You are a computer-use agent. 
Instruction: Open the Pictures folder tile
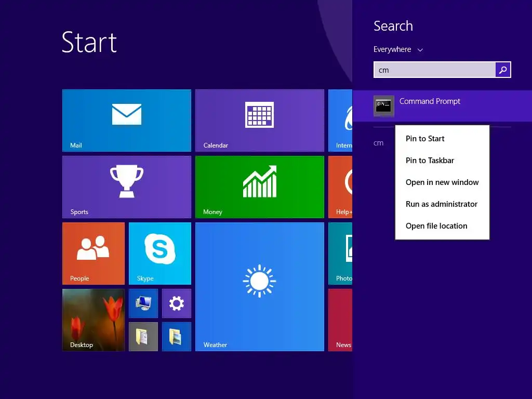(177, 337)
